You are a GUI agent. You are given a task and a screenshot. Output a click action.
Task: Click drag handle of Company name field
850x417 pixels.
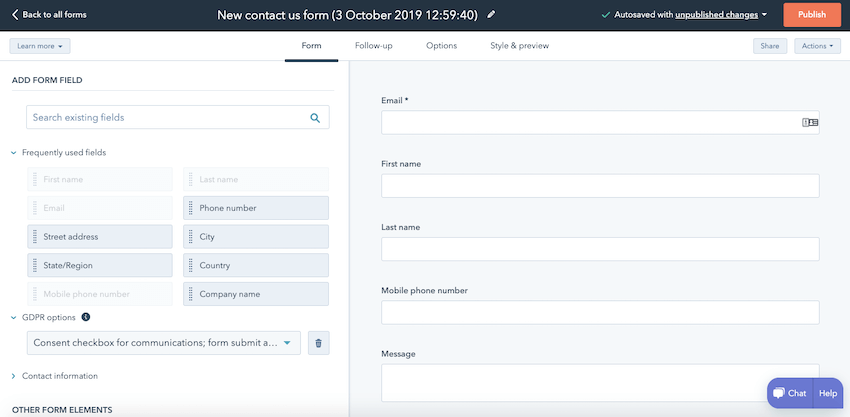(x=191, y=294)
